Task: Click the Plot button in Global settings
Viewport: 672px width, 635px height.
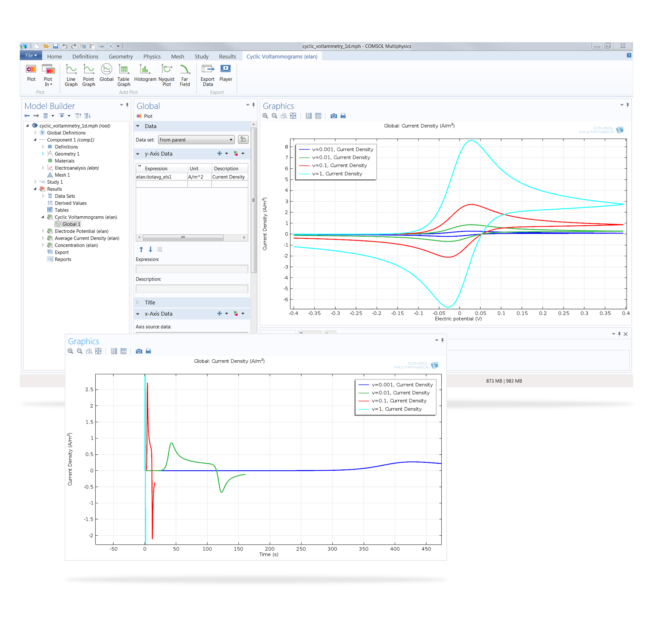Action: 145,116
